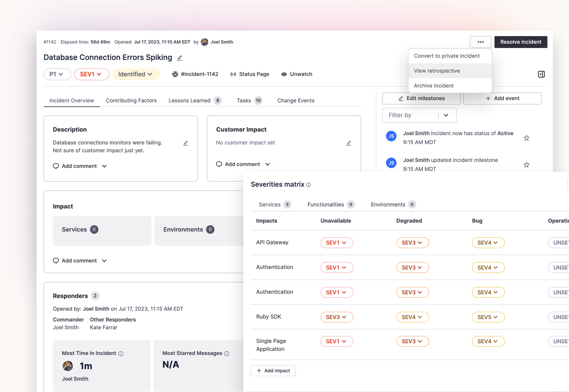This screenshot has height=392, width=569.
Task: Click the Resolve incident button
Action: click(520, 42)
